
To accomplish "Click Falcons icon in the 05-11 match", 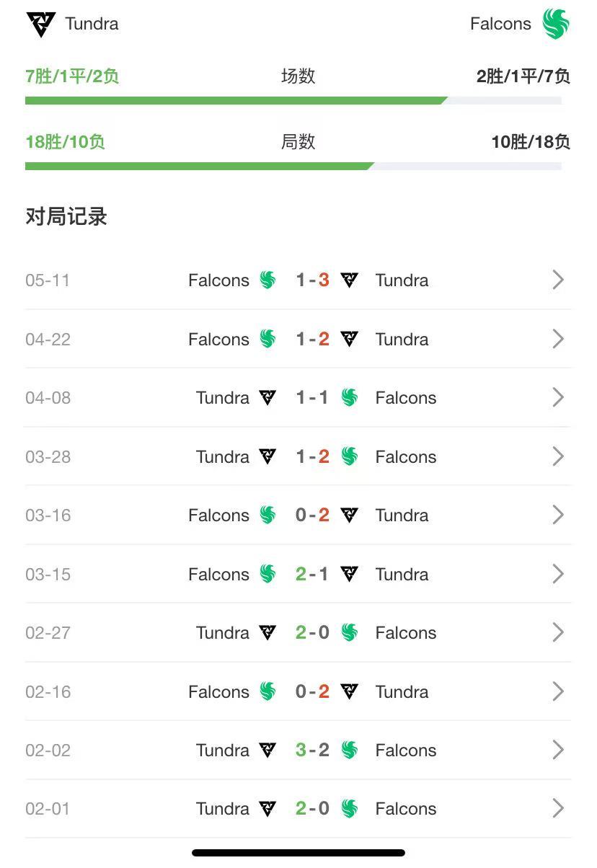I will (x=267, y=280).
